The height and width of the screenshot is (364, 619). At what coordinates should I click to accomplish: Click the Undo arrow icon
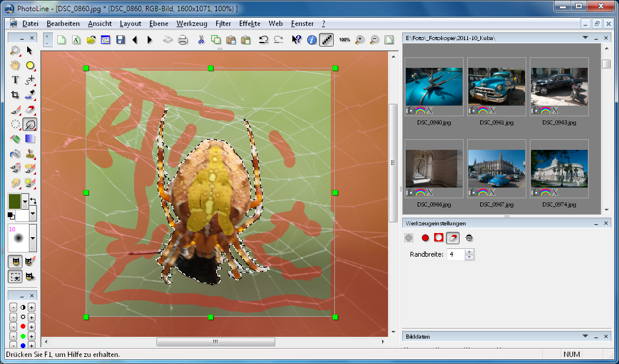point(264,40)
